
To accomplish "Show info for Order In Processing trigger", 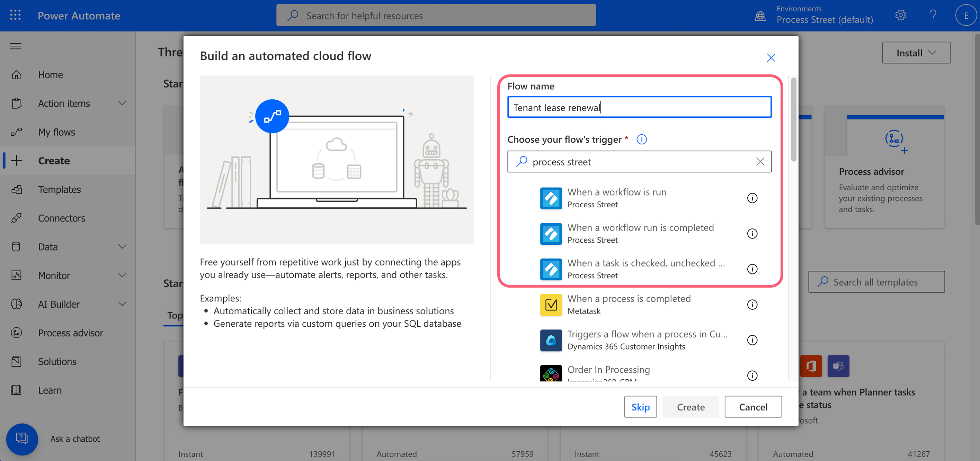I will pyautogui.click(x=752, y=376).
